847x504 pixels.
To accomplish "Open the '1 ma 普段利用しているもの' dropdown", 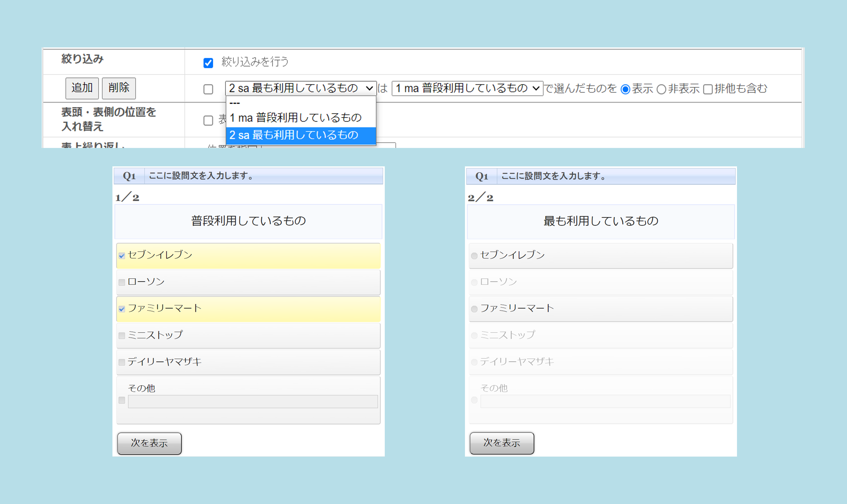I will (x=467, y=88).
